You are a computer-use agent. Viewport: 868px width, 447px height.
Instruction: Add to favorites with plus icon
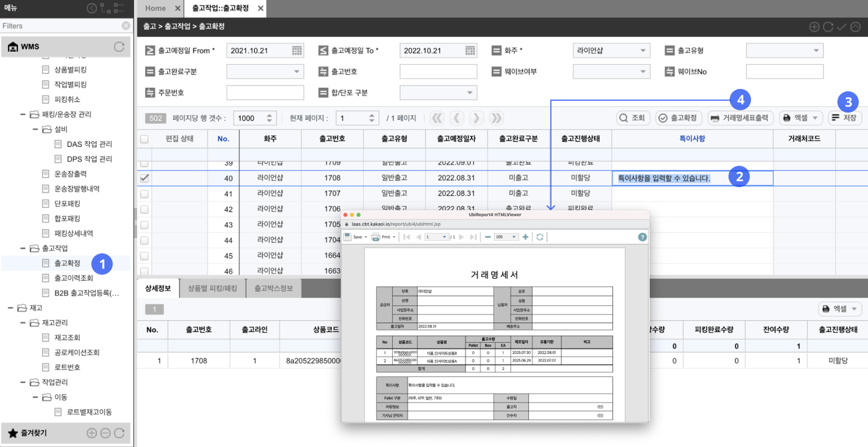[x=92, y=433]
